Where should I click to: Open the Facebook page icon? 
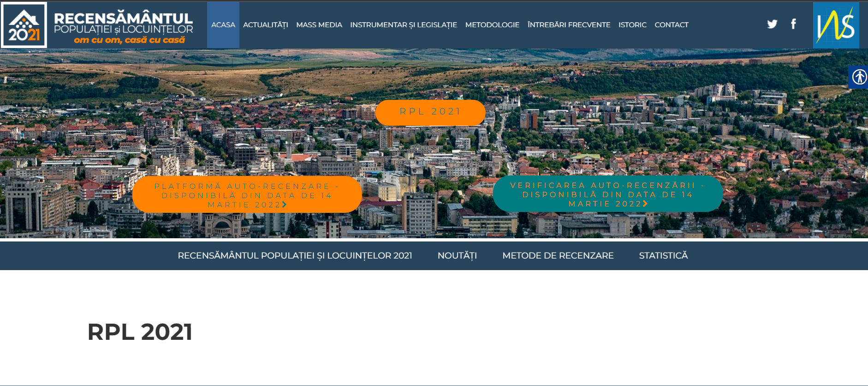793,24
